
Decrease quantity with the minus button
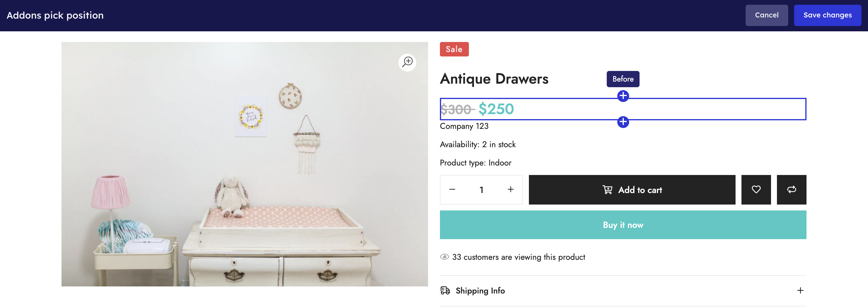coord(452,190)
